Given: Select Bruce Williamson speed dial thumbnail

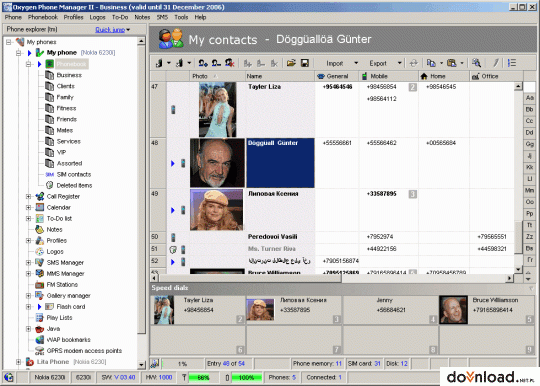Looking at the screenshot, I should (x=453, y=310).
